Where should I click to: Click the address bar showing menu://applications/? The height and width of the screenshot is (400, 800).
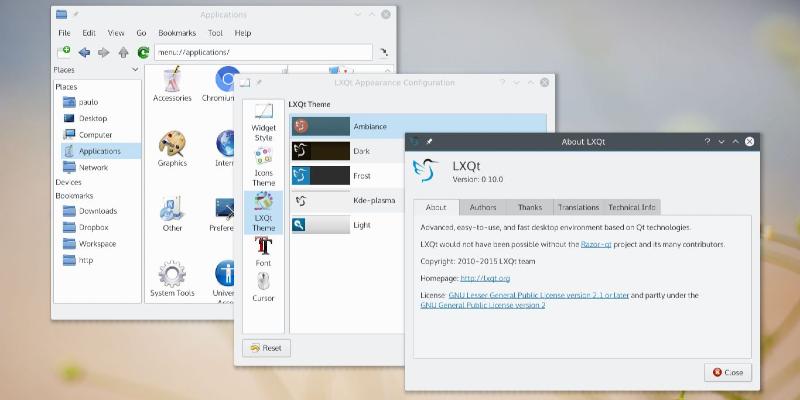coord(260,52)
